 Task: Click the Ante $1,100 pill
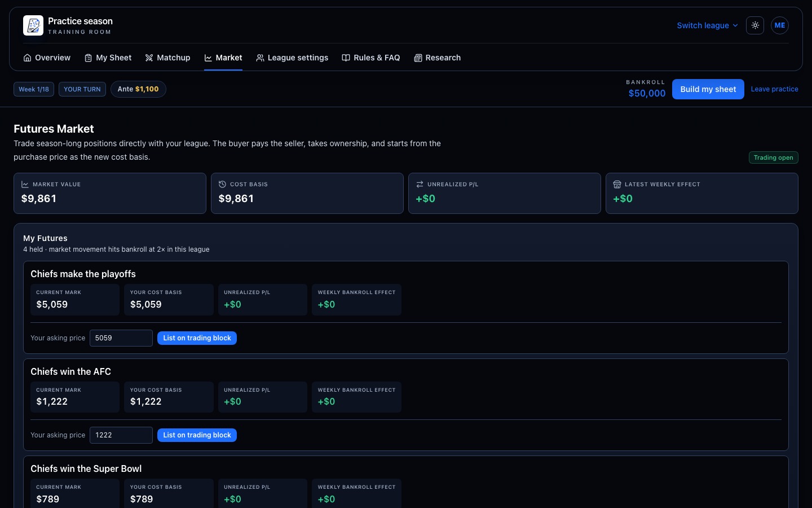[138, 89]
